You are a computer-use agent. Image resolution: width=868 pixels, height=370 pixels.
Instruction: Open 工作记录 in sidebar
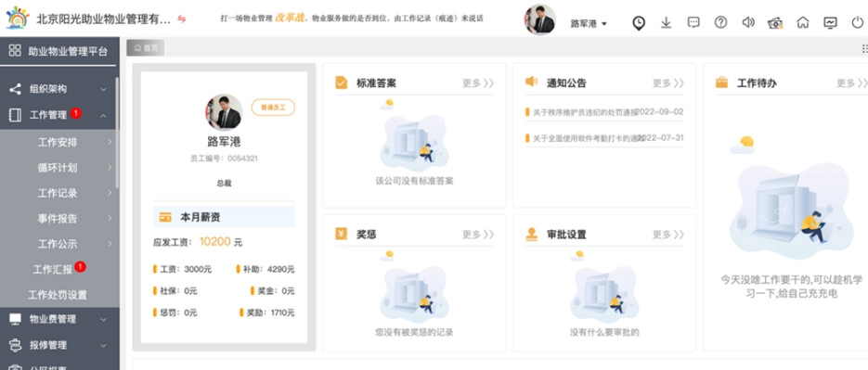(58, 193)
